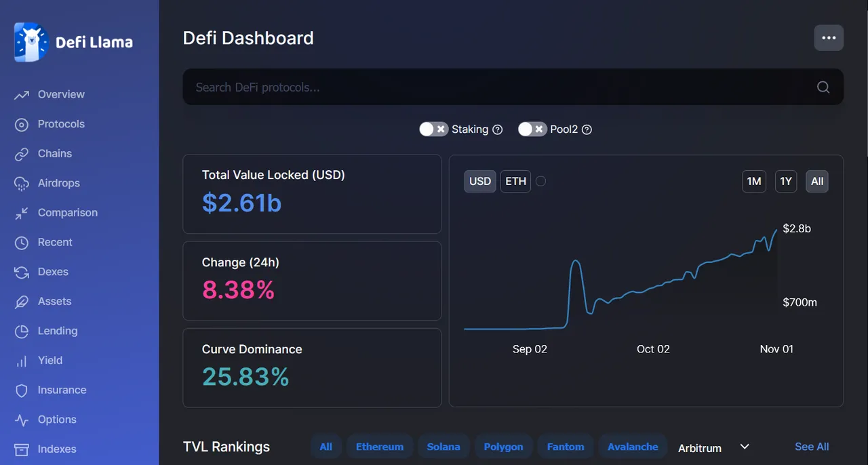Image resolution: width=868 pixels, height=465 pixels.
Task: Go to Protocols in sidebar
Action: pyautogui.click(x=61, y=124)
